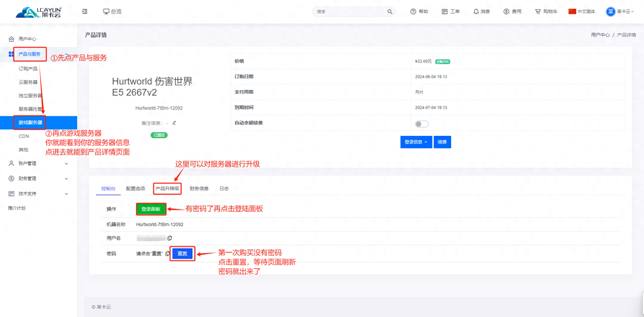Click the 用户中心 home icon in sidebar
Screen dimensions: 644x317
tap(11, 39)
